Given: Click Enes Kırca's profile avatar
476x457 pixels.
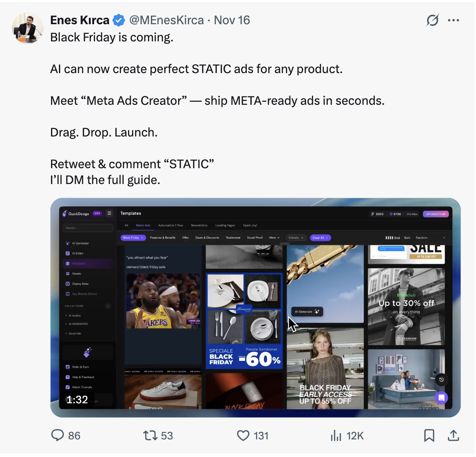Looking at the screenshot, I should click(27, 28).
